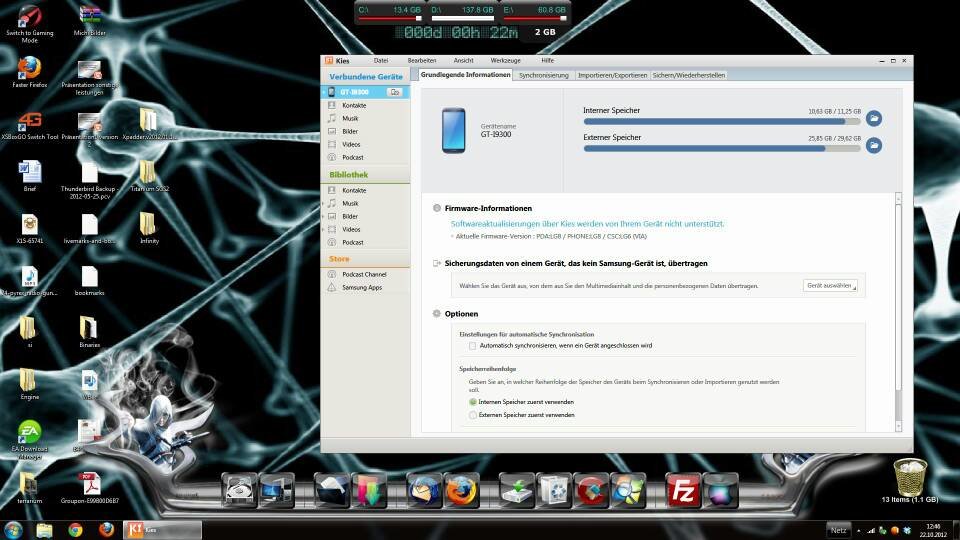This screenshot has width=960, height=540.
Task: Open Firefox from the dock
Action: pos(460,490)
